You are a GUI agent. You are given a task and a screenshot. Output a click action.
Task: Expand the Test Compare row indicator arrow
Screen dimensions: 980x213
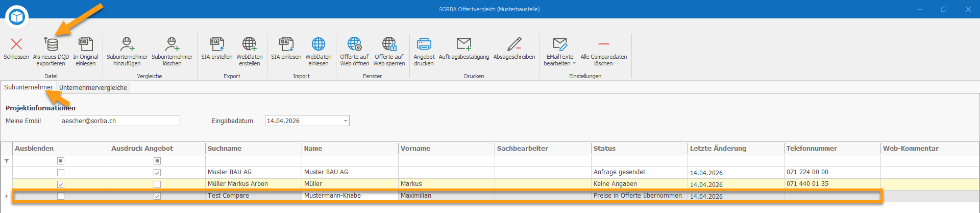[7, 196]
